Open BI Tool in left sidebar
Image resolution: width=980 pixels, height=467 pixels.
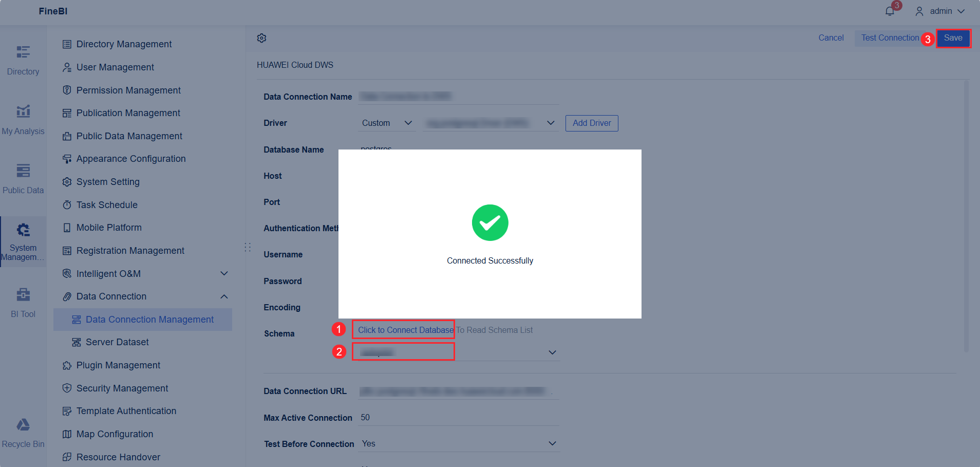pyautogui.click(x=23, y=303)
